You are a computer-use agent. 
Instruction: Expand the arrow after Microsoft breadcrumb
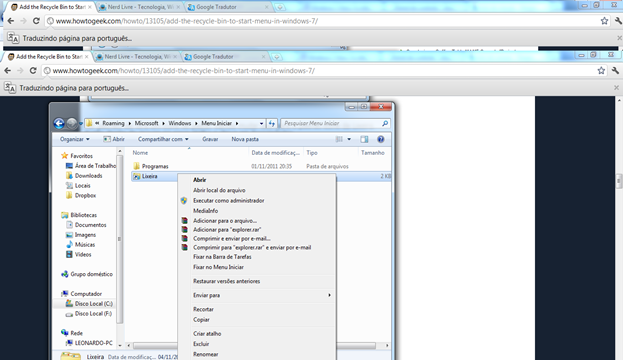click(163, 123)
